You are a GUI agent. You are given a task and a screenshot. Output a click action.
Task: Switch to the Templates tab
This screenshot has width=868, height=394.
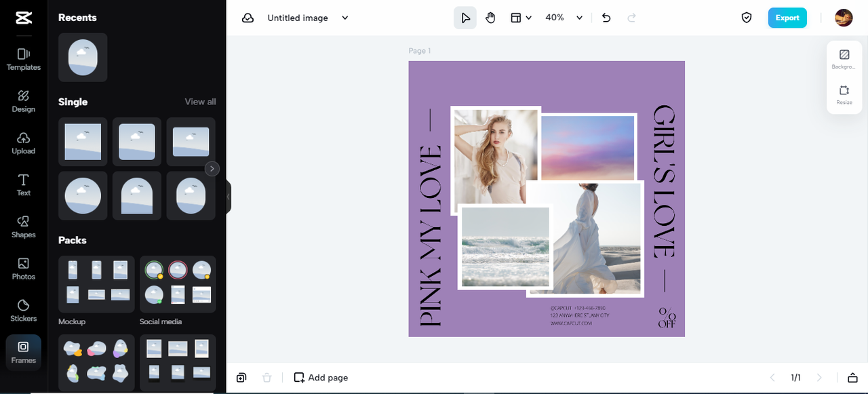(x=24, y=59)
